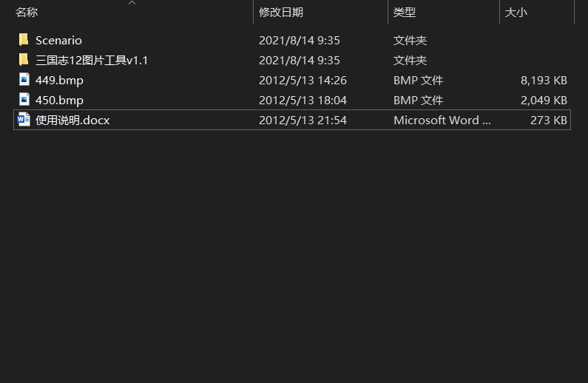Image resolution: width=588 pixels, height=383 pixels.
Task: Click the date 2012/5/13 18:04
Action: [303, 100]
